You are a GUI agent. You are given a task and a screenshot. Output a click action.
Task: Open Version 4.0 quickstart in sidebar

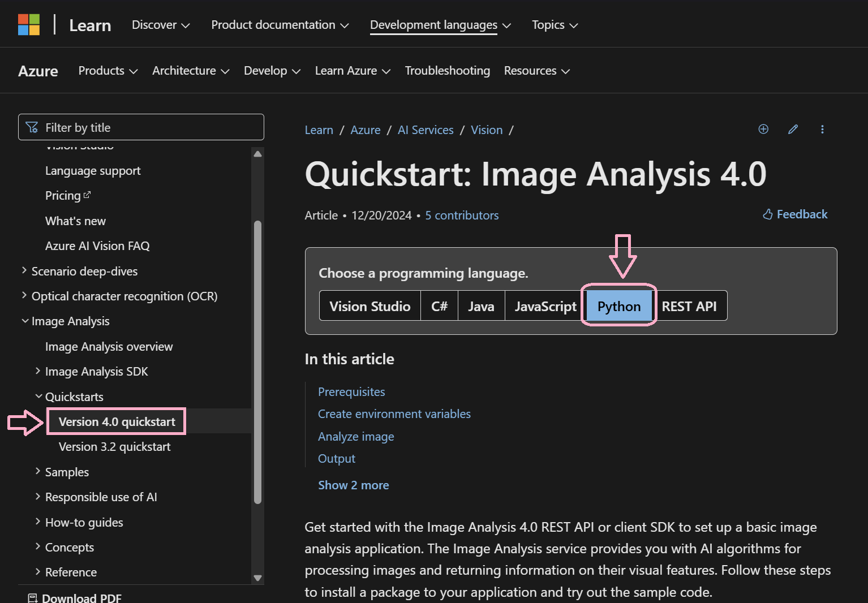point(117,422)
